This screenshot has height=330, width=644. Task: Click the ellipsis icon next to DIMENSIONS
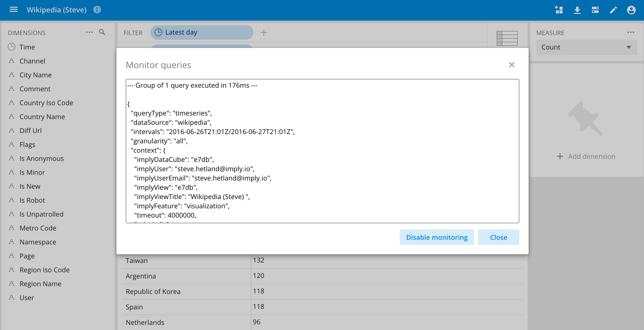(x=90, y=32)
